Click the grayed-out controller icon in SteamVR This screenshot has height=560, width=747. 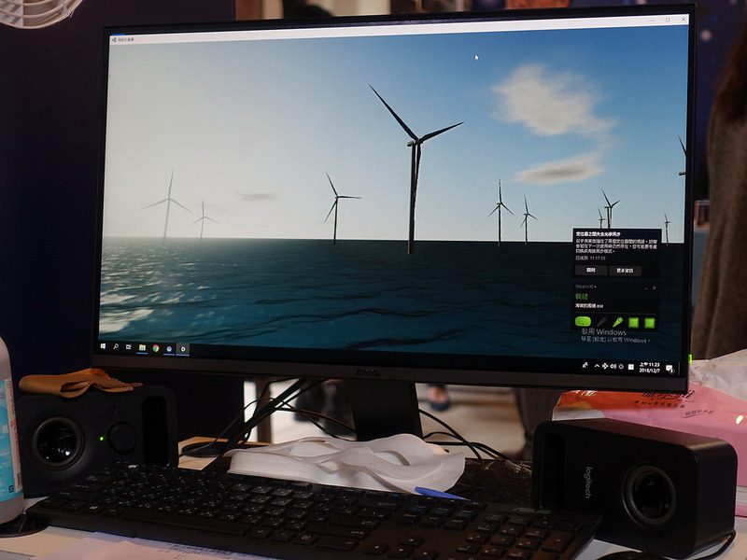click(602, 322)
